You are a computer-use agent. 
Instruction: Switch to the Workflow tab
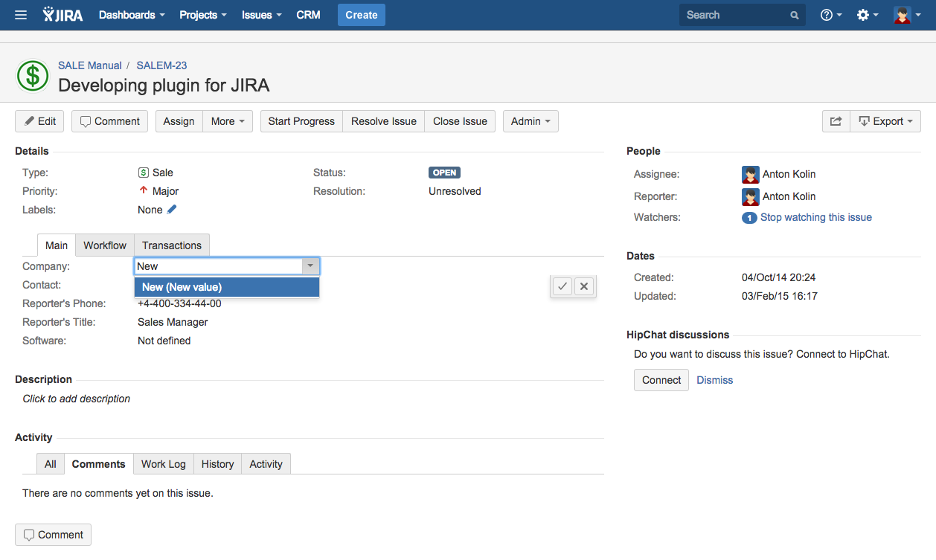pyautogui.click(x=105, y=245)
